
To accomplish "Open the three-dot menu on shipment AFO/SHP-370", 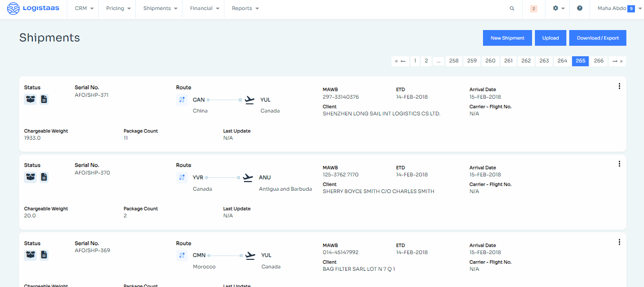I will (619, 164).
